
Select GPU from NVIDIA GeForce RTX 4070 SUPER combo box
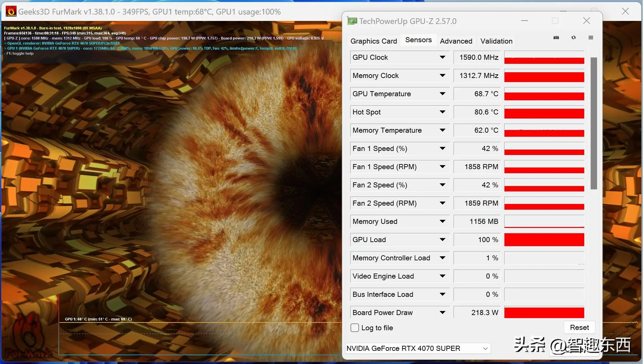click(418, 348)
